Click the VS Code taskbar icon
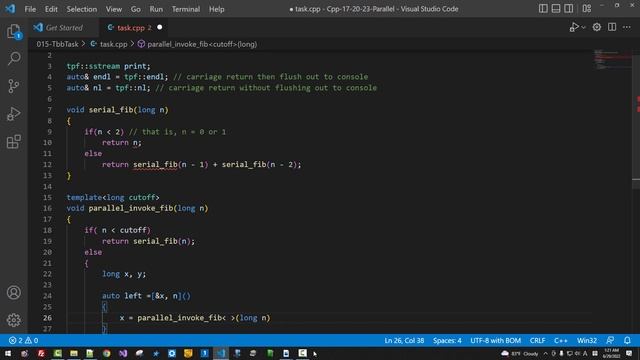 [221, 353]
